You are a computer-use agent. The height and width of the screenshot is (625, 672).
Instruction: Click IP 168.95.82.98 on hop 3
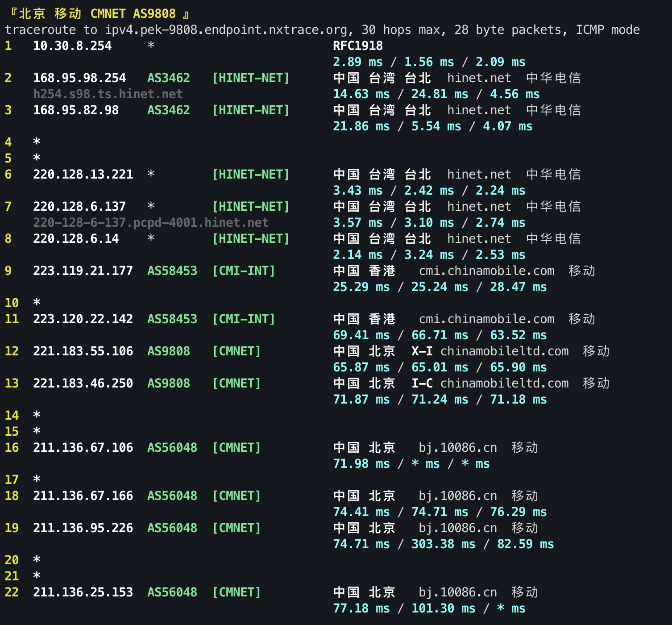pos(76,110)
